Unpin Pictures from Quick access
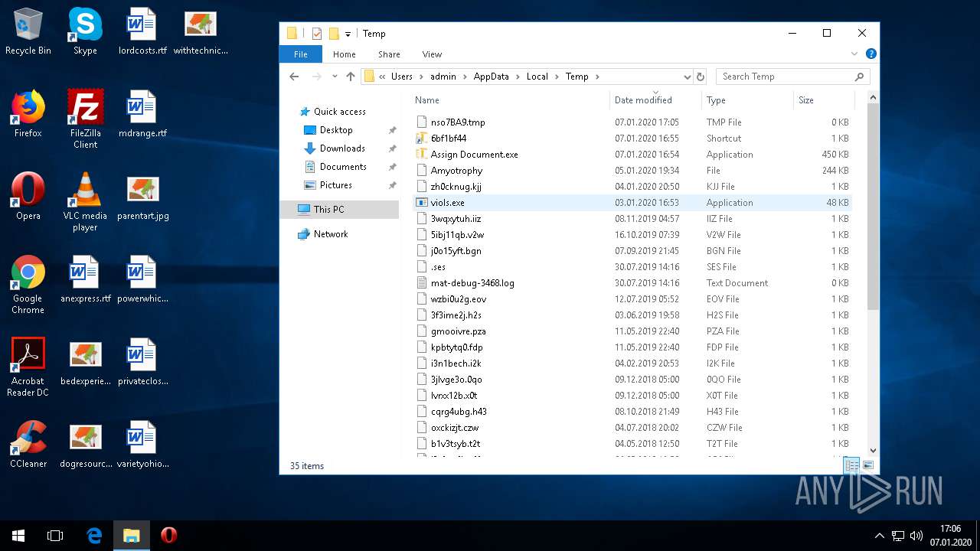This screenshot has width=980, height=551. 392,185
